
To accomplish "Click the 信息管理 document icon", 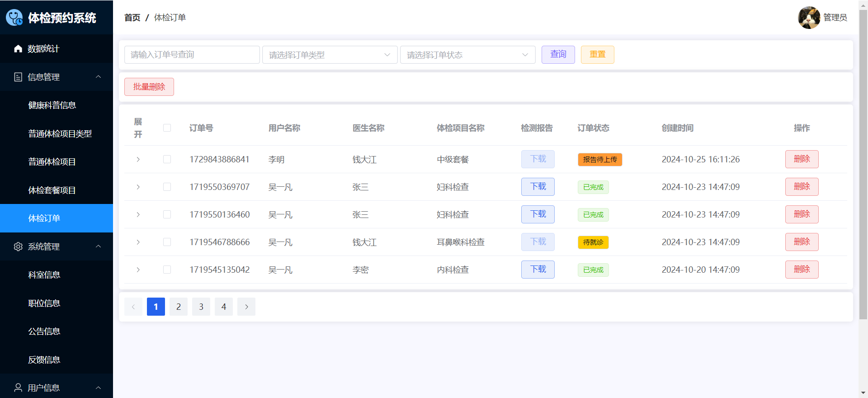I will coord(18,77).
